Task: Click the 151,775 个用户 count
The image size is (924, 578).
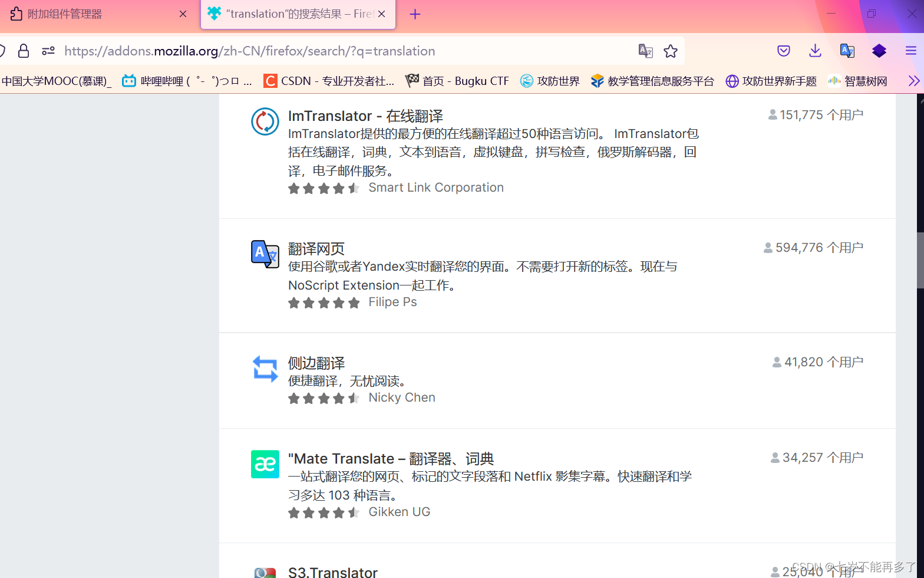Action: click(816, 115)
